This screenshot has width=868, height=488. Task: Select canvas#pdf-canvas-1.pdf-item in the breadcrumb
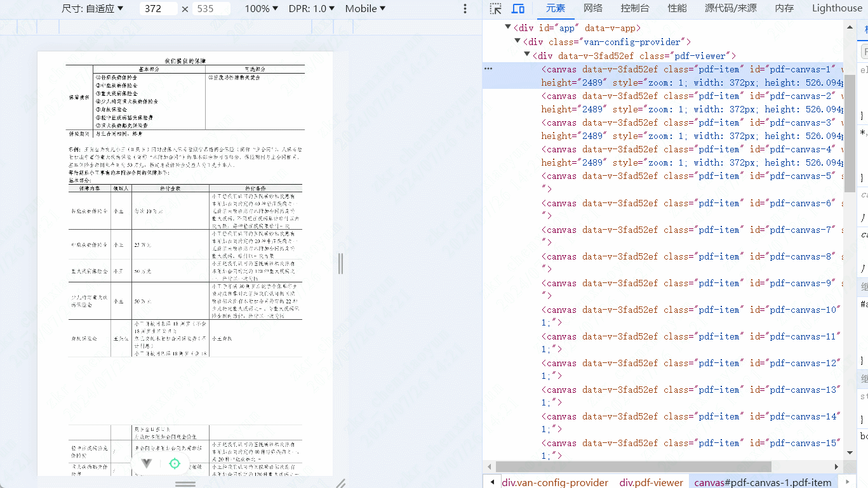[x=762, y=482]
